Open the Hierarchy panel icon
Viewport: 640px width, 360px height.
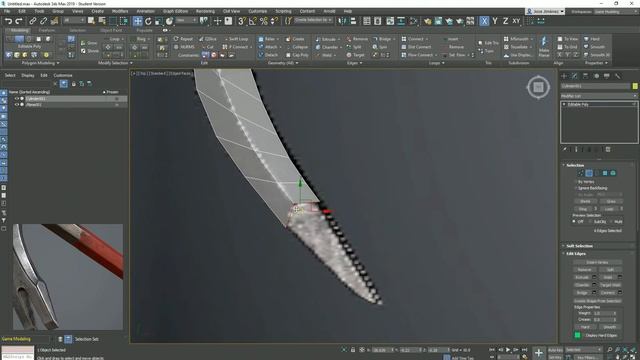point(585,76)
